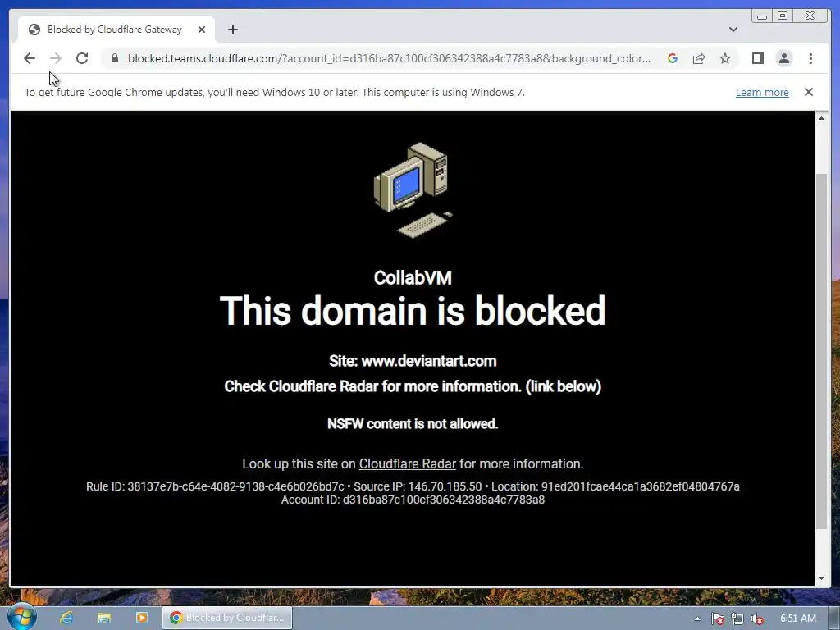Go back to the previous page
The height and width of the screenshot is (630, 840).
click(x=30, y=58)
